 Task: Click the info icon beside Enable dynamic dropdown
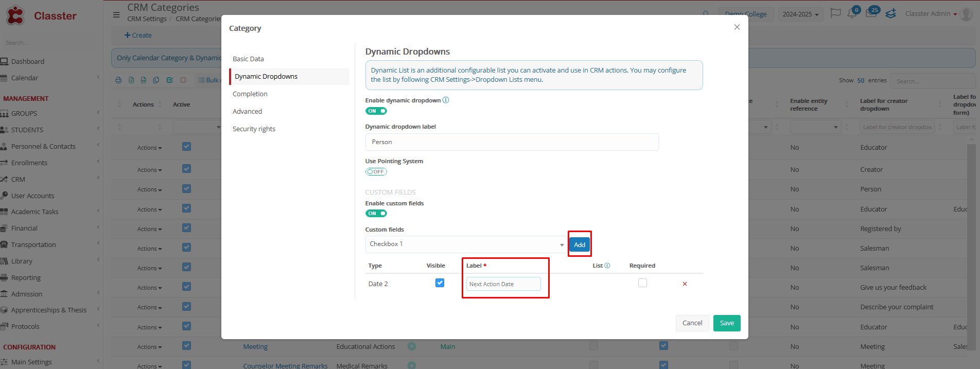pyautogui.click(x=446, y=100)
